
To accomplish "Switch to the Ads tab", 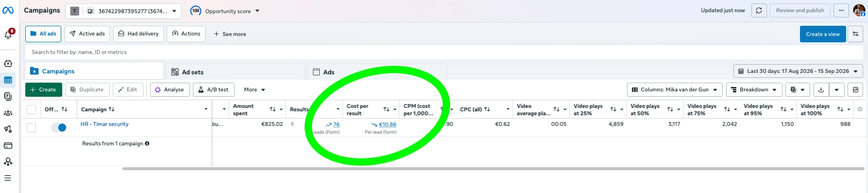I will point(377,72).
